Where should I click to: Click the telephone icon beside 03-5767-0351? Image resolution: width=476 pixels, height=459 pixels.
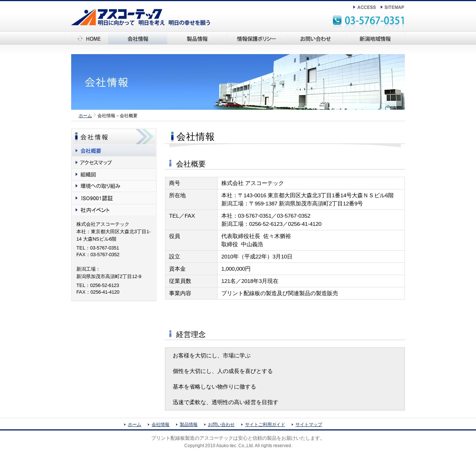point(337,20)
